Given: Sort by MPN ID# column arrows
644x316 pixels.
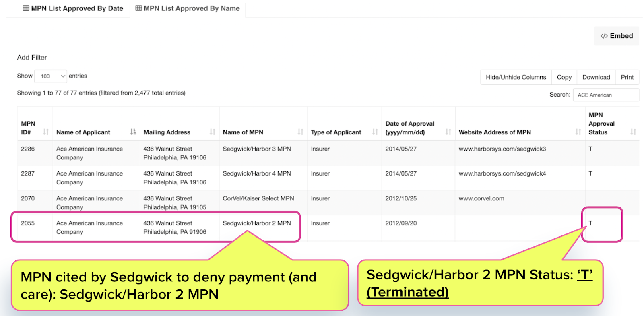Looking at the screenshot, I should coord(46,132).
